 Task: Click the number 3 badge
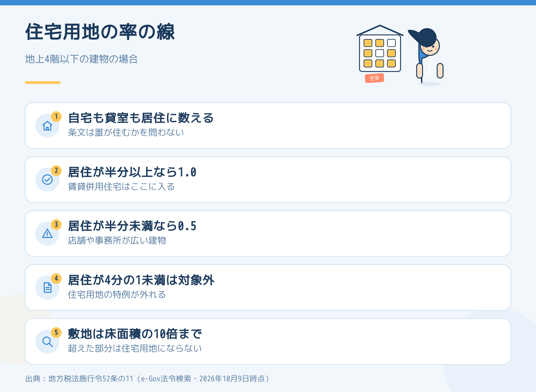pos(56,225)
